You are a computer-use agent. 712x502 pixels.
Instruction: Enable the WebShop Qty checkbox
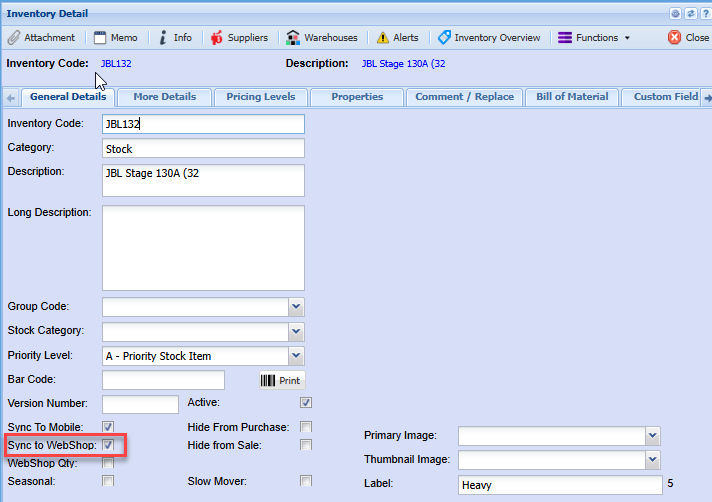[x=108, y=463]
